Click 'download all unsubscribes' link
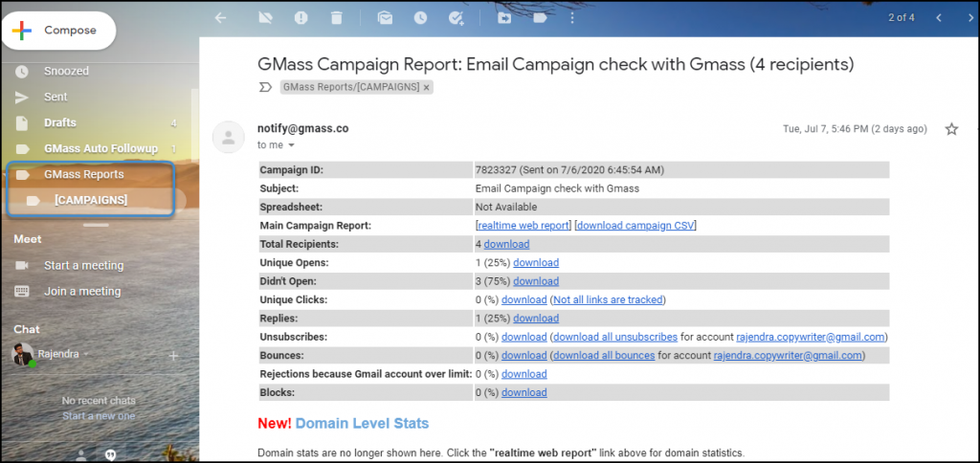980x463 pixels. coord(615,337)
